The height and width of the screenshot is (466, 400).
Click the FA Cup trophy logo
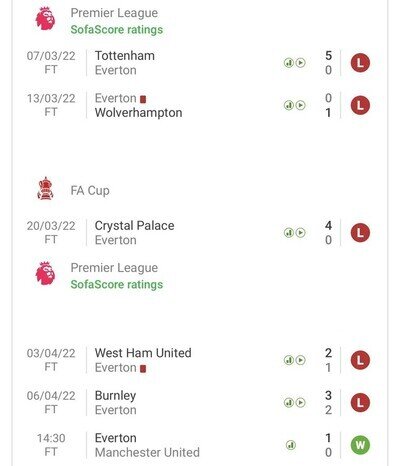tap(45, 189)
